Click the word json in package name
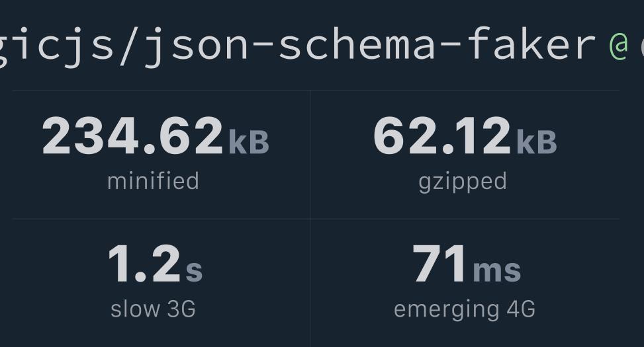 coord(195,46)
